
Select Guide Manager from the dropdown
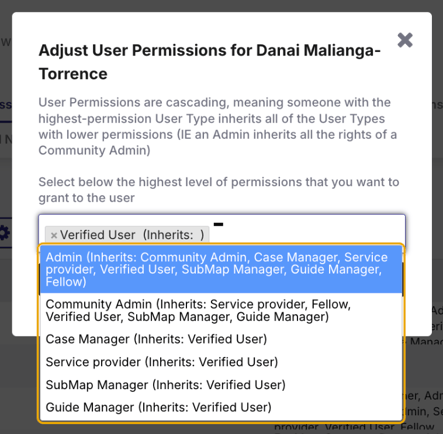(221, 407)
